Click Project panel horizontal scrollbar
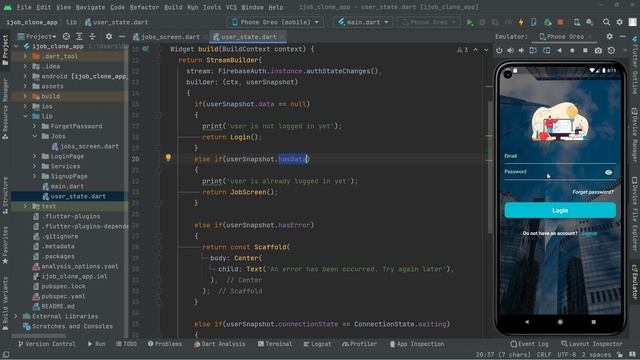Image resolution: width=640 pixels, height=360 pixels. click(x=39, y=336)
